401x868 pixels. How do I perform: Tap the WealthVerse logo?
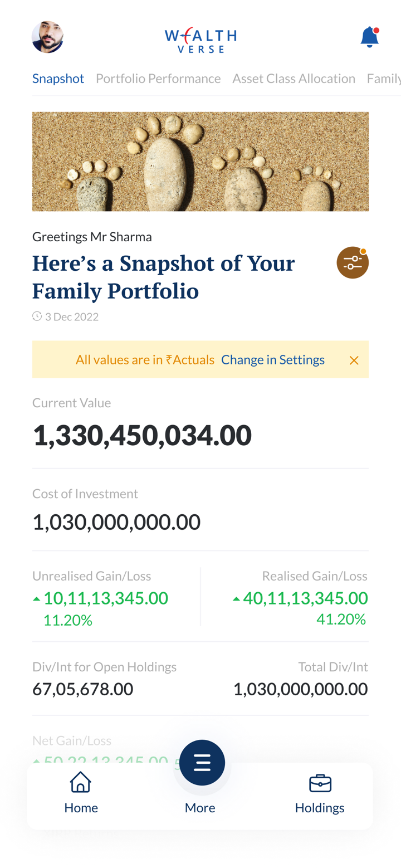coord(200,40)
